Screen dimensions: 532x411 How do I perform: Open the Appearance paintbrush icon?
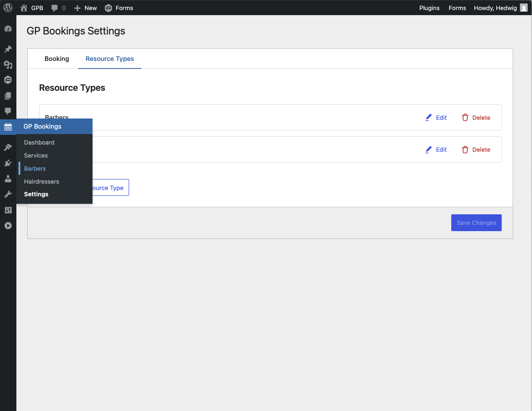pos(8,148)
